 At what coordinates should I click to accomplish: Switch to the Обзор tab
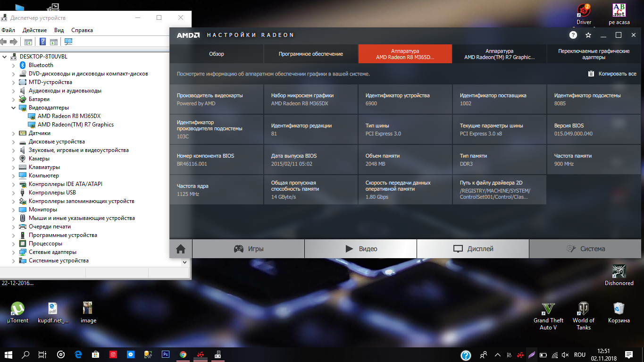[x=216, y=54]
